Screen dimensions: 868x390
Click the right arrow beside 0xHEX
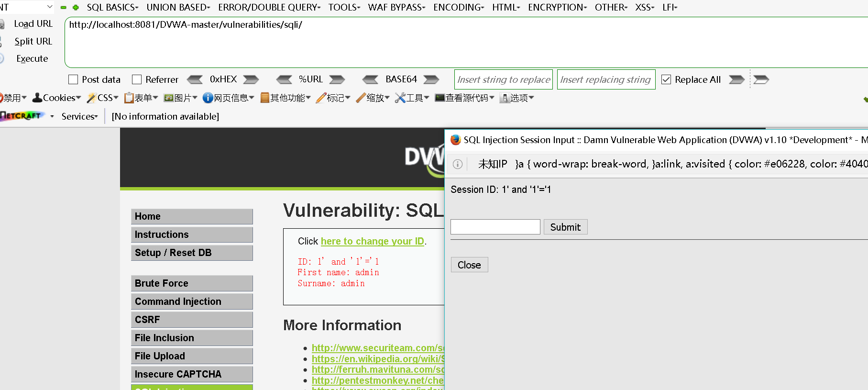tap(251, 79)
